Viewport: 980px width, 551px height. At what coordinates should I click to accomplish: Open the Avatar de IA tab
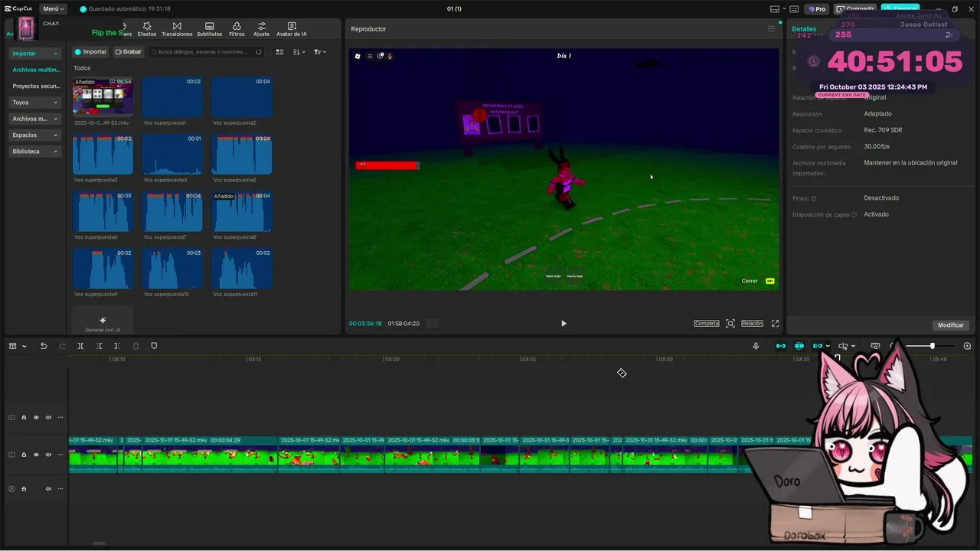[x=292, y=29]
